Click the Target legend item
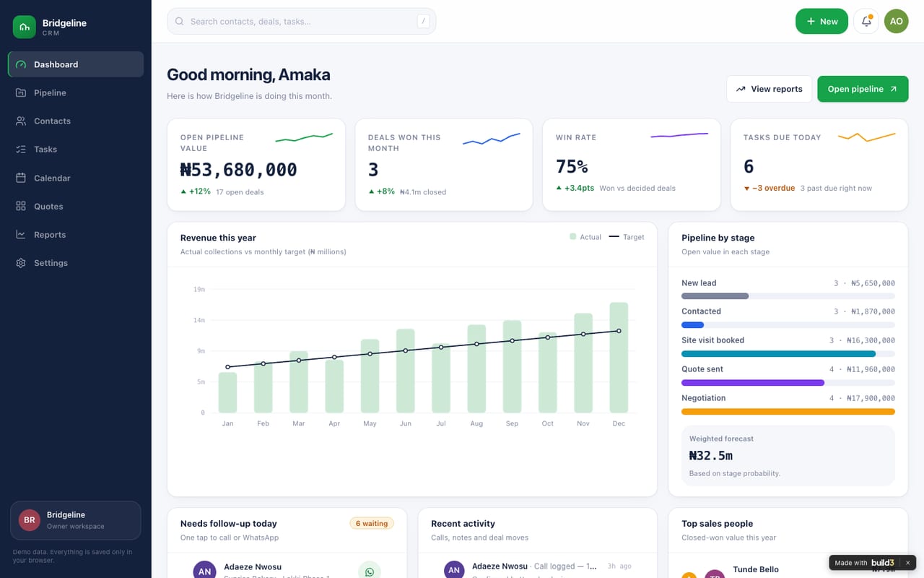This screenshot has width=924, height=578. [627, 237]
